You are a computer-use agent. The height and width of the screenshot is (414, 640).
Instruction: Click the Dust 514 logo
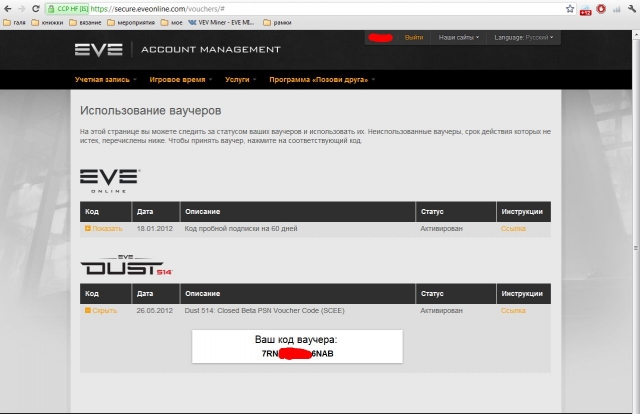click(x=126, y=265)
